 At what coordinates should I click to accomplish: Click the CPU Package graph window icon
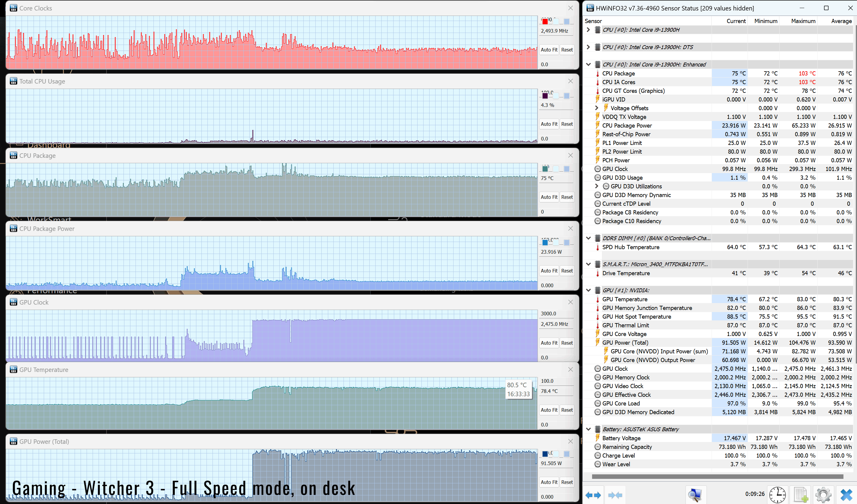13,155
